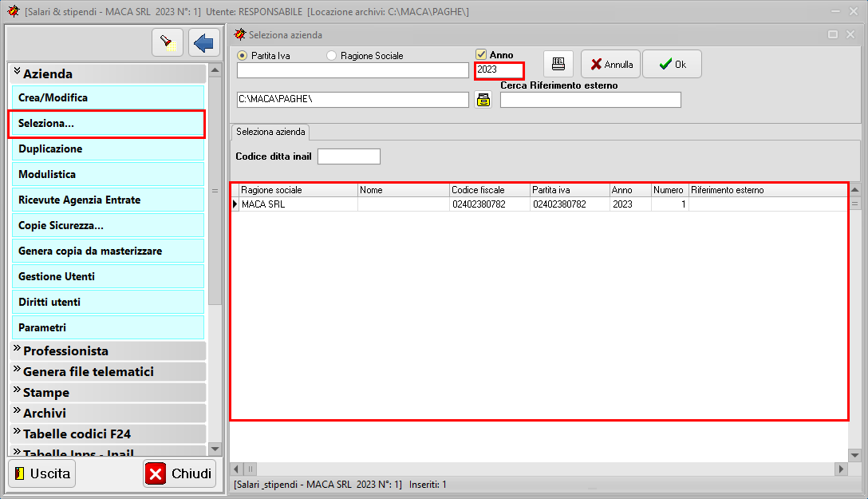Open the Seleziona azienda tab

(x=269, y=131)
